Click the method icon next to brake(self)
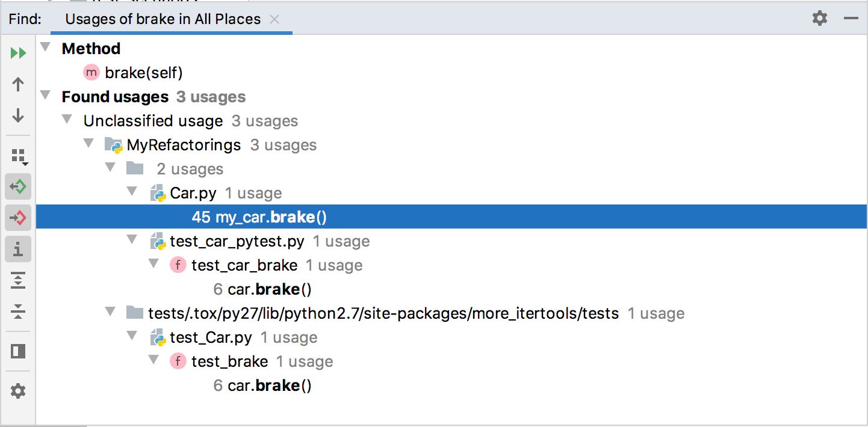This screenshot has height=427, width=868. pos(90,72)
